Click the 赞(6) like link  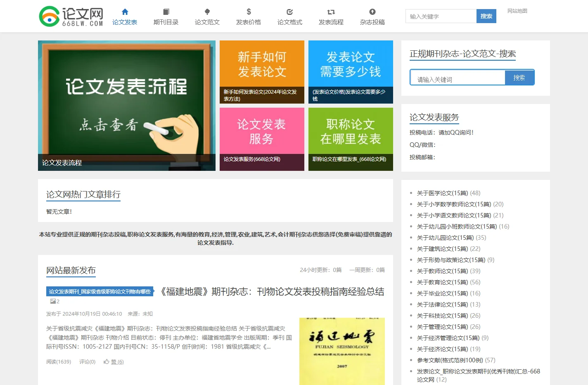[x=117, y=362]
